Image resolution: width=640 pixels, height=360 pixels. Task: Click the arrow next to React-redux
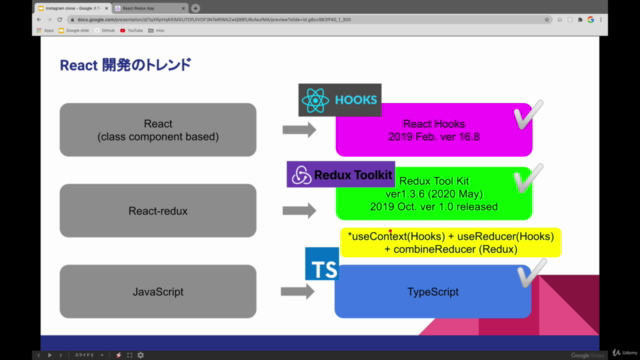299,211
